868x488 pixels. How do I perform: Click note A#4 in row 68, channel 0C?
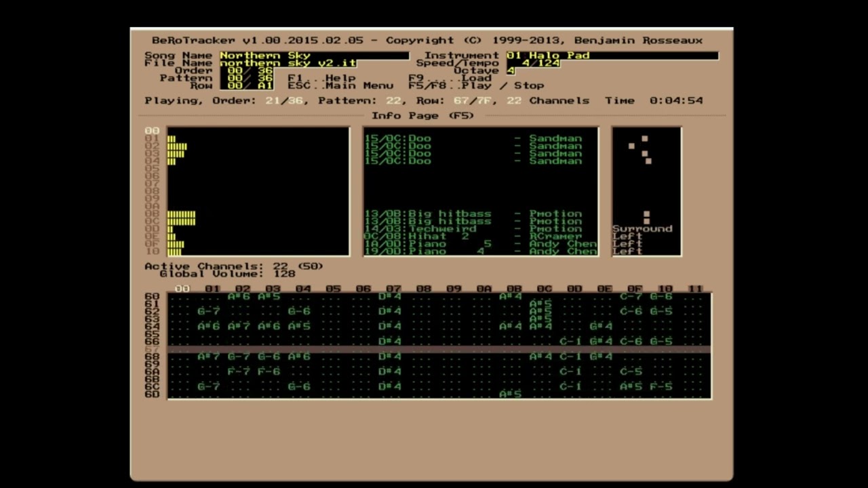point(540,357)
